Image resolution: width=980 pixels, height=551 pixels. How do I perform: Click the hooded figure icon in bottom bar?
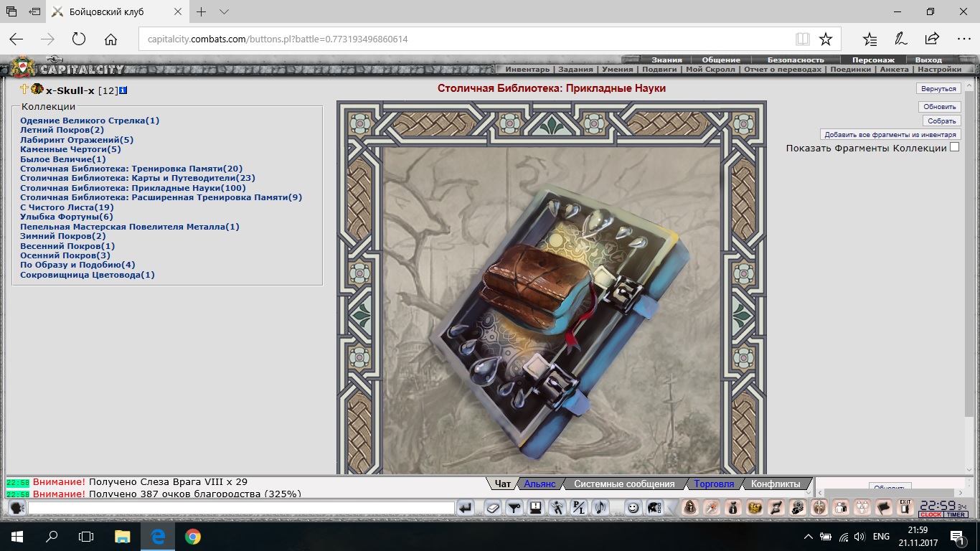click(689, 508)
